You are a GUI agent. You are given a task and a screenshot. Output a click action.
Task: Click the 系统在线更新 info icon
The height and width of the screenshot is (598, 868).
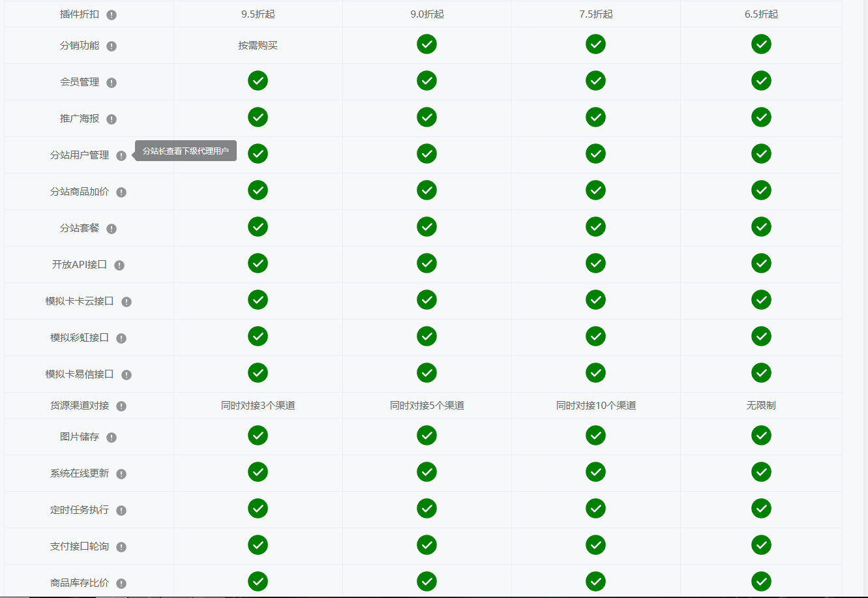(x=121, y=474)
